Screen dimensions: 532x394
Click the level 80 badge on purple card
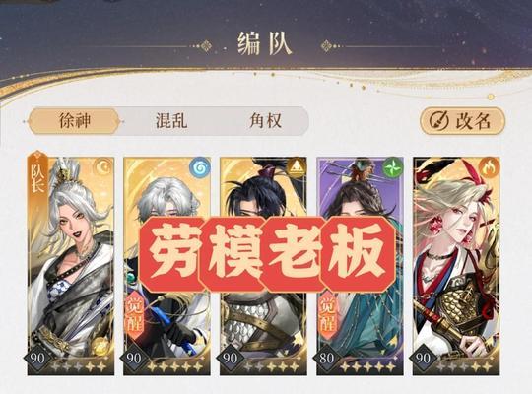pos(326,358)
